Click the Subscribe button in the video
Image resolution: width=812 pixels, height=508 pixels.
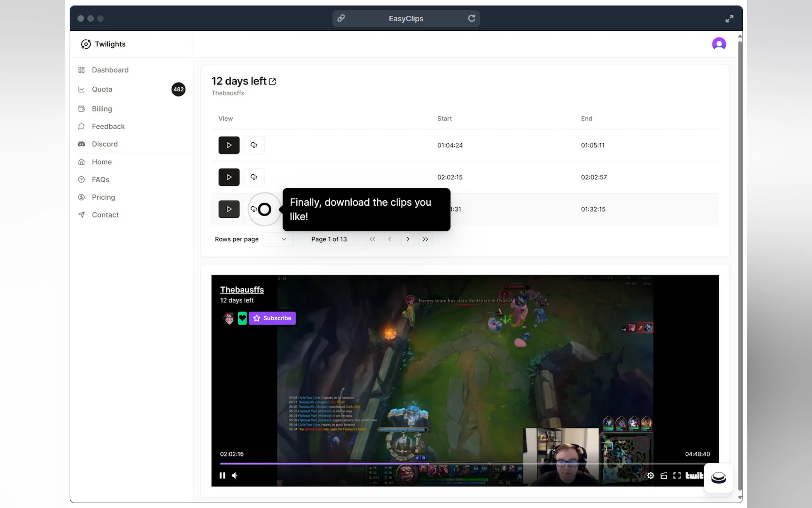tap(272, 318)
